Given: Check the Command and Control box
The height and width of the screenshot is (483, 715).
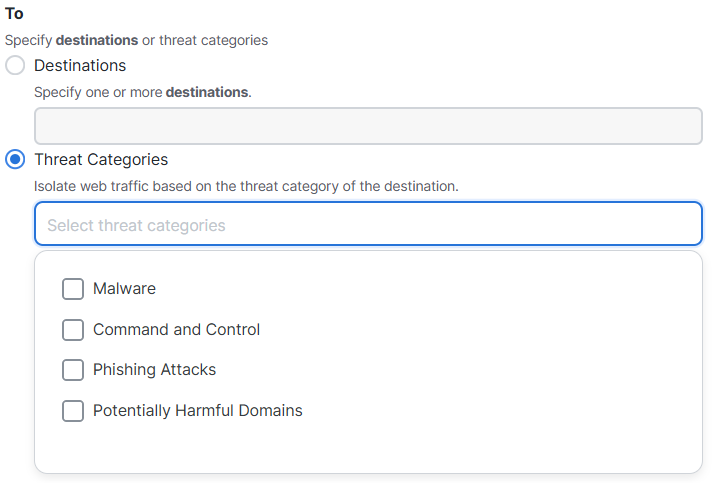Looking at the screenshot, I should pos(73,330).
